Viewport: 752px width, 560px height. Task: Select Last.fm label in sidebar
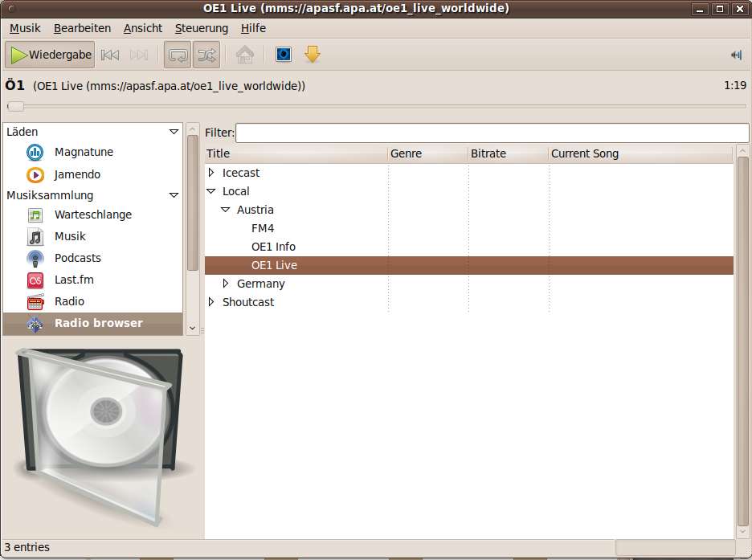[x=74, y=280]
